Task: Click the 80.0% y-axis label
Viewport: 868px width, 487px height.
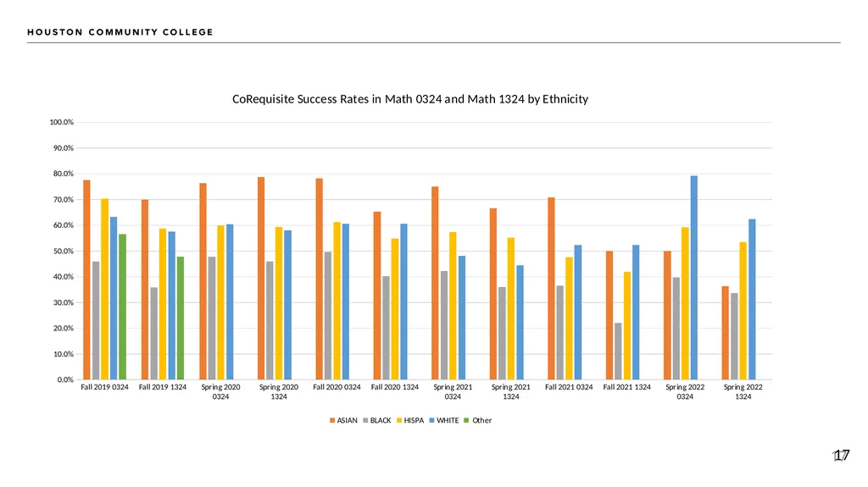Action: pyautogui.click(x=64, y=174)
